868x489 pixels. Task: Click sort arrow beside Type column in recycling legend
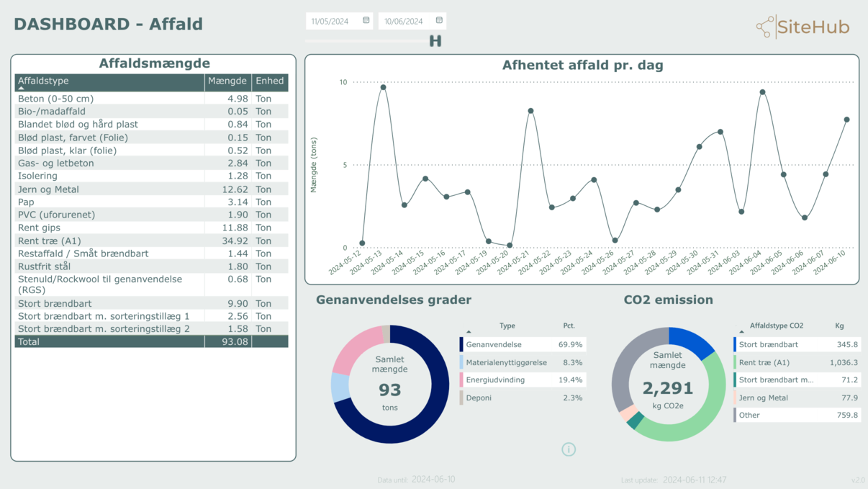469,332
